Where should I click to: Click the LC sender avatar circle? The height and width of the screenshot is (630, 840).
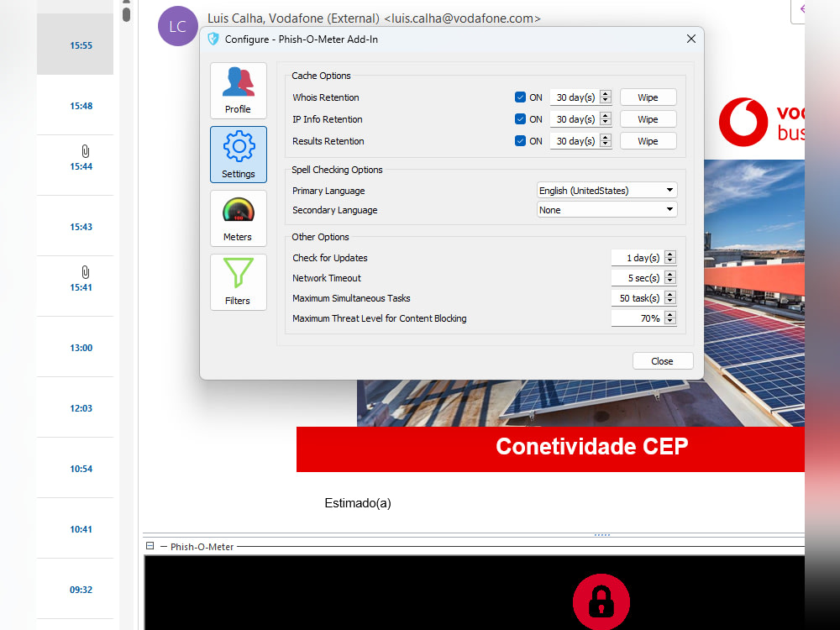[x=177, y=26]
